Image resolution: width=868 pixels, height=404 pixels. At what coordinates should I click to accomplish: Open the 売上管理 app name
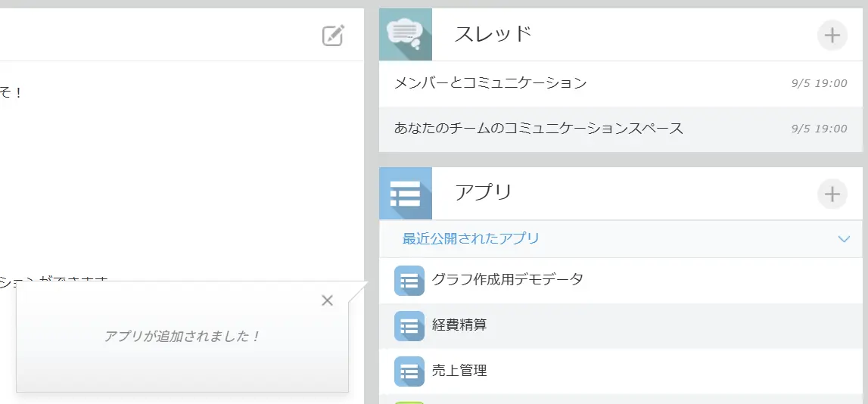pyautogui.click(x=459, y=371)
